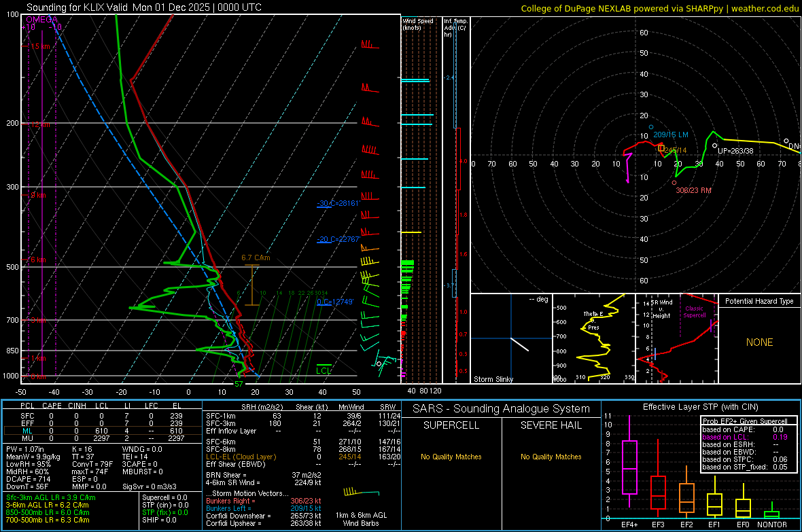802x532 pixels.
Task: Click the Effective Layer STP (with CIN) title
Action: [x=700, y=407]
